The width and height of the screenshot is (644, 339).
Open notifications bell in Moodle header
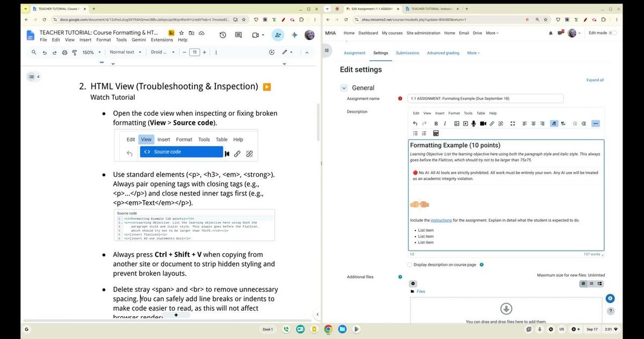point(550,33)
